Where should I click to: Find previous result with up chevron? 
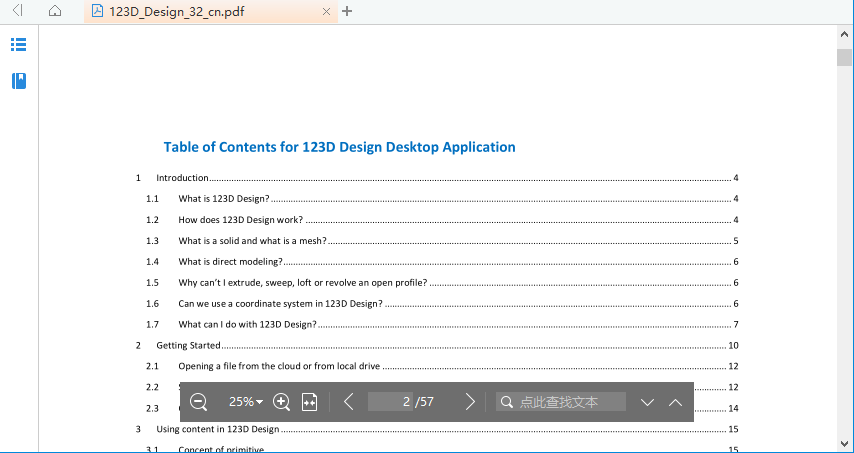(x=675, y=402)
